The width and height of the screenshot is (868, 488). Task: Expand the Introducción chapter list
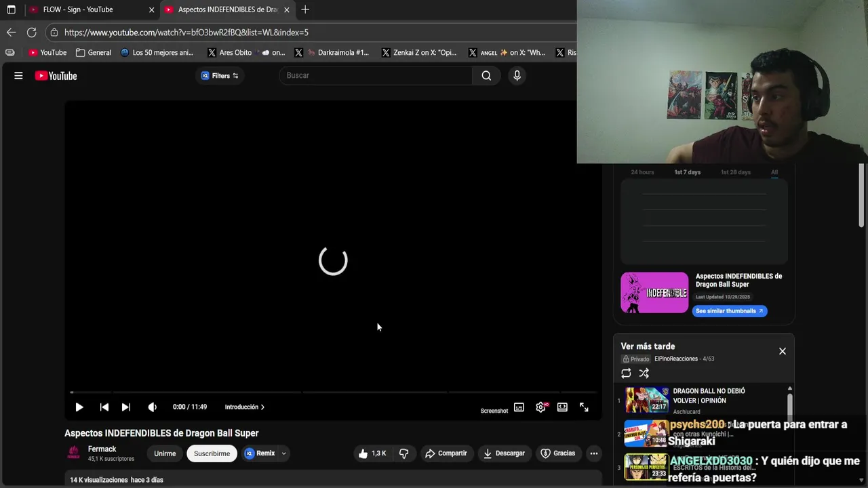coord(245,407)
